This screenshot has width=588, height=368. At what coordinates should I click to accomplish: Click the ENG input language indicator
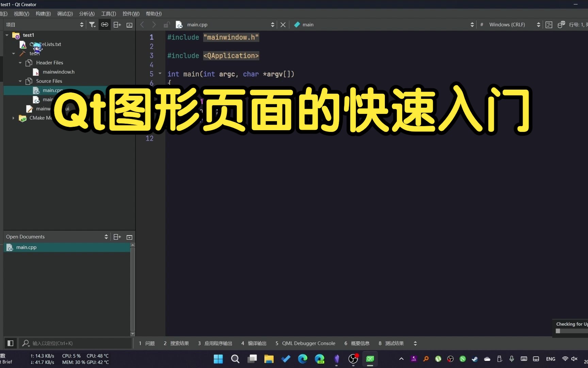coord(551,359)
